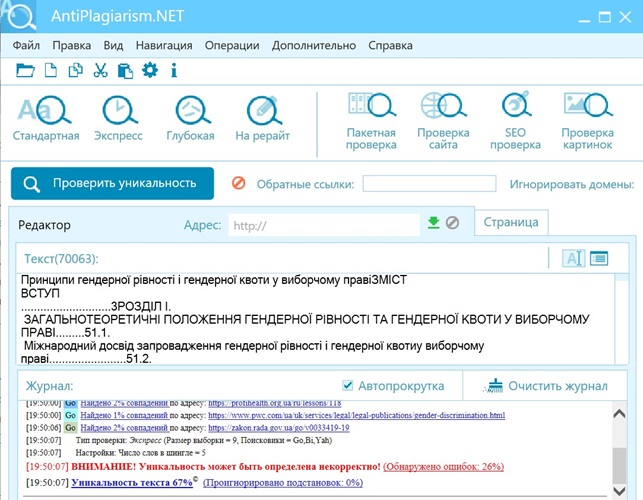Open file with the folder icon
This screenshot has width=643, height=500.
coord(25,70)
